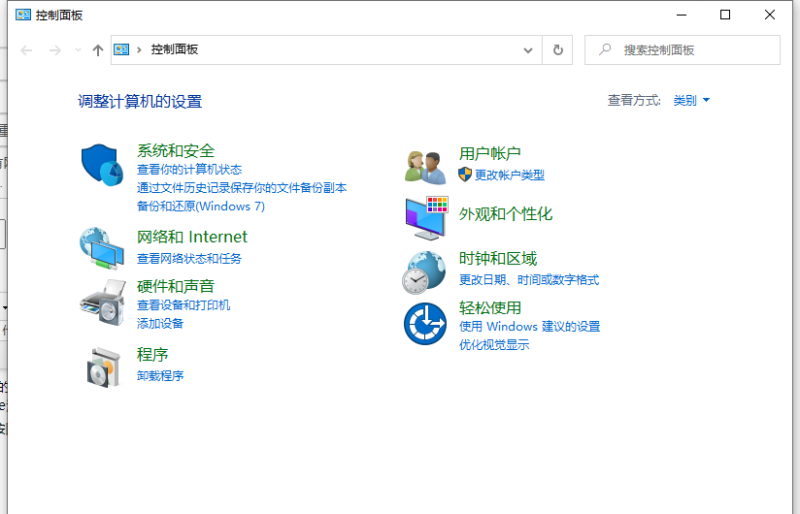Click 更改日期、时间或数字格式 link
800x514 pixels.
529,280
